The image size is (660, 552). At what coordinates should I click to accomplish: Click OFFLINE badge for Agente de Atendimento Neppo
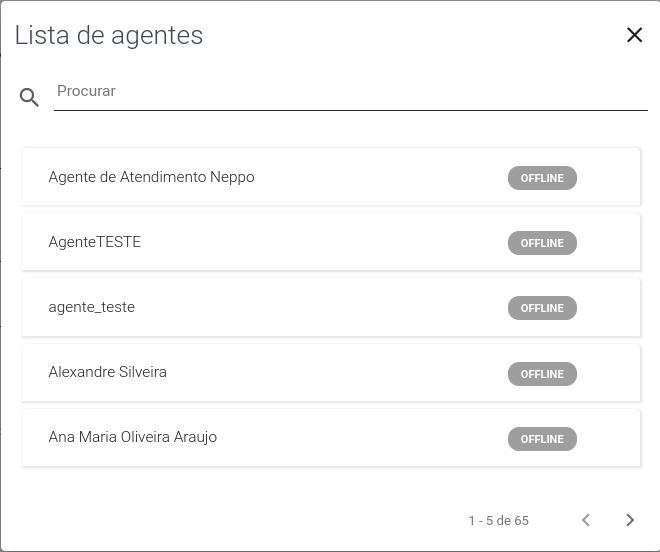tap(542, 178)
